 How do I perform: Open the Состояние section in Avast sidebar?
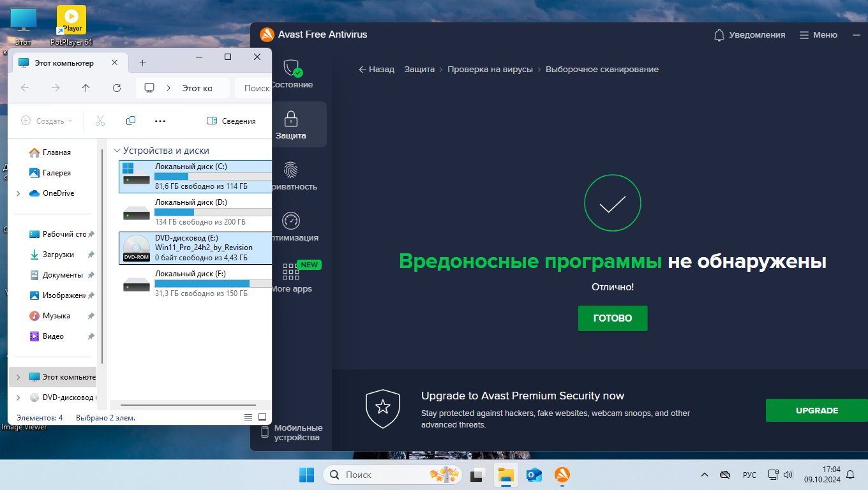292,74
